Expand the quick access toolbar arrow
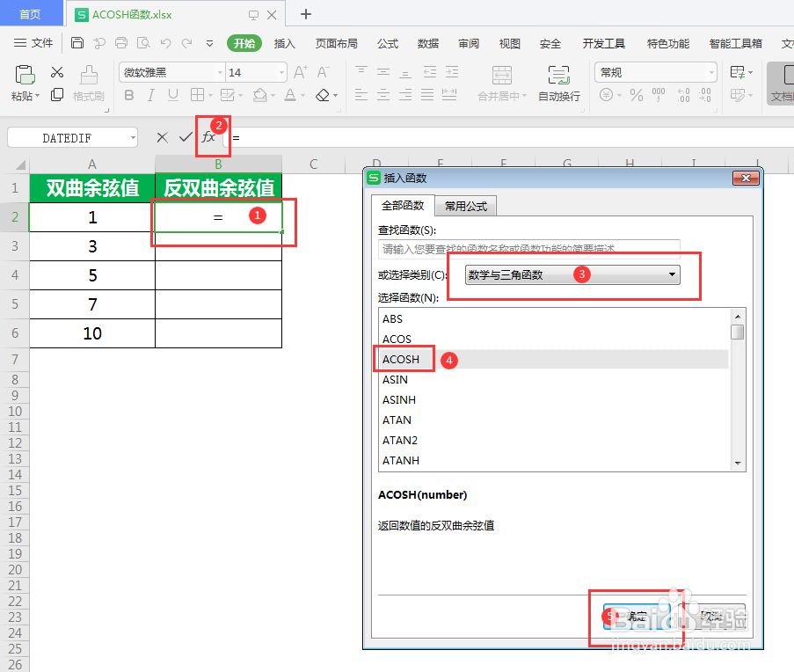The width and height of the screenshot is (794, 672). (x=209, y=44)
